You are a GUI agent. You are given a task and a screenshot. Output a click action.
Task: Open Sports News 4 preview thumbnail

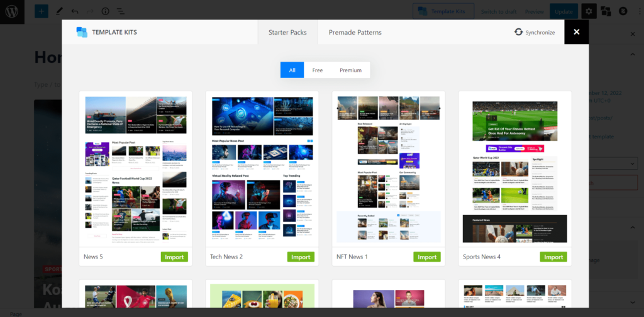pyautogui.click(x=515, y=169)
